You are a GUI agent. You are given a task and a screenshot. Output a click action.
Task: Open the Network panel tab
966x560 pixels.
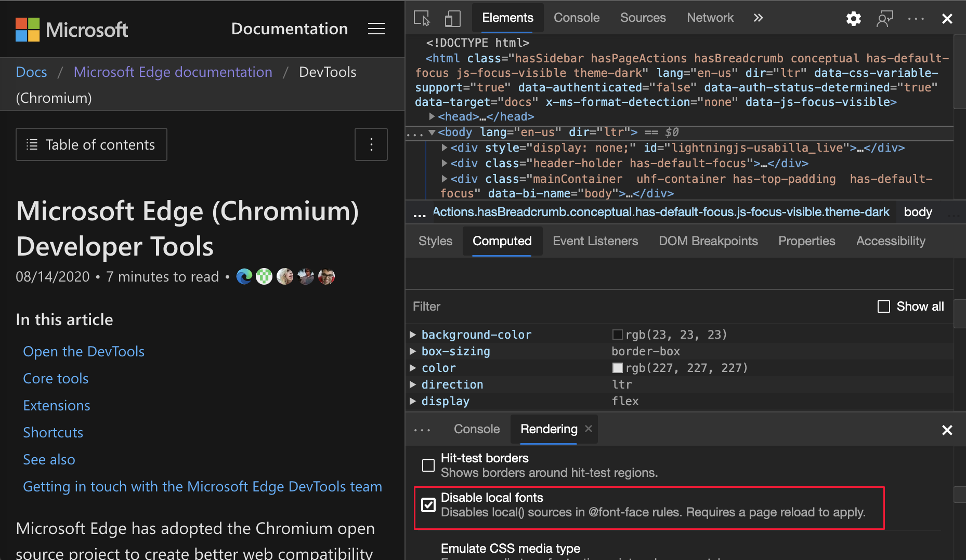pos(710,18)
